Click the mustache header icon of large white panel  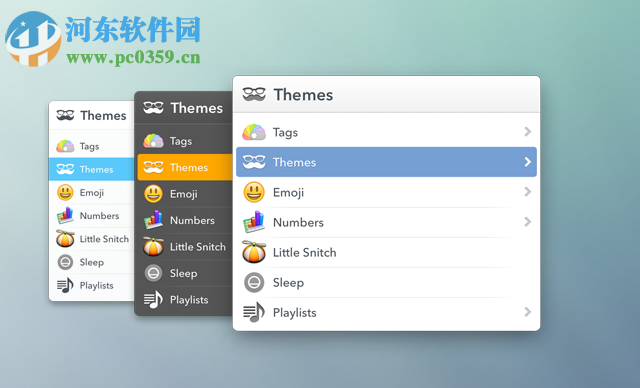coord(254,94)
